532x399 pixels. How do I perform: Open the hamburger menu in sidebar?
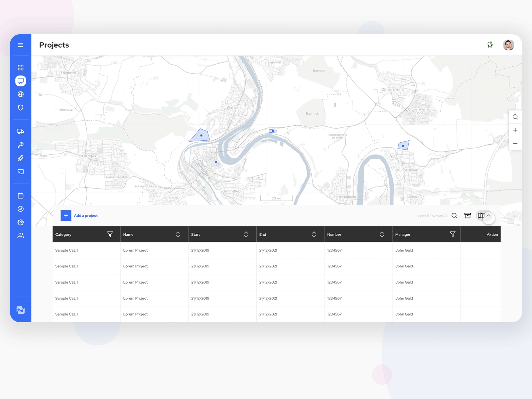[x=21, y=45]
